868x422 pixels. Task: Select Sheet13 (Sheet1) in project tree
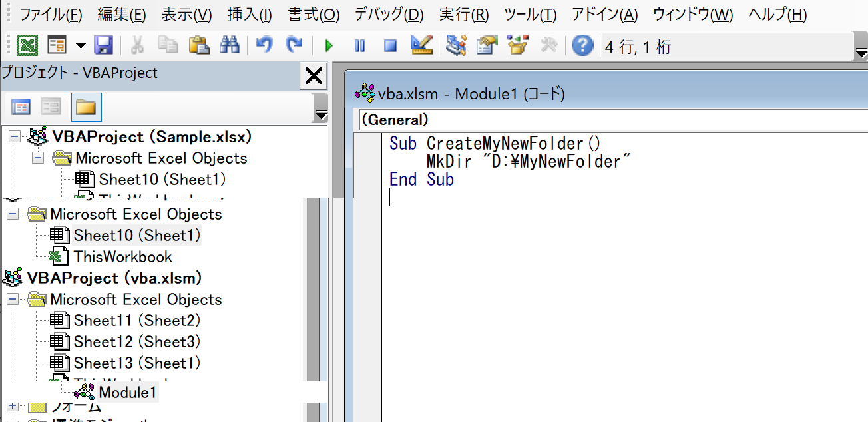[137, 363]
